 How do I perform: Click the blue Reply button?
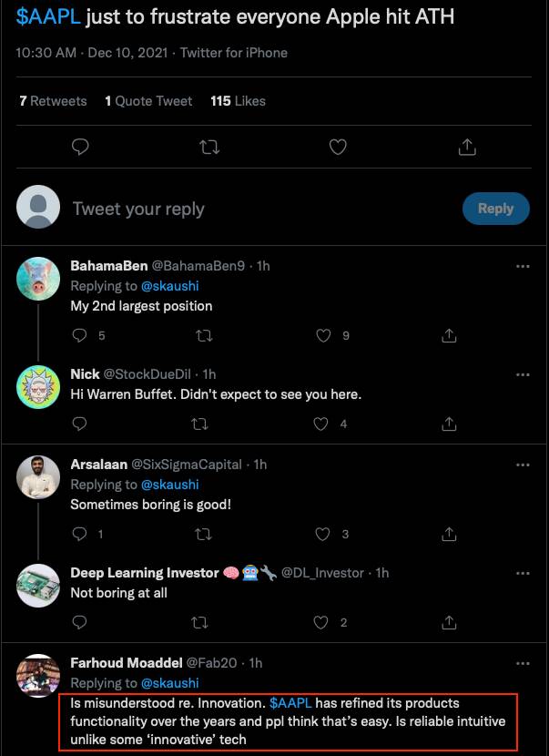[495, 209]
